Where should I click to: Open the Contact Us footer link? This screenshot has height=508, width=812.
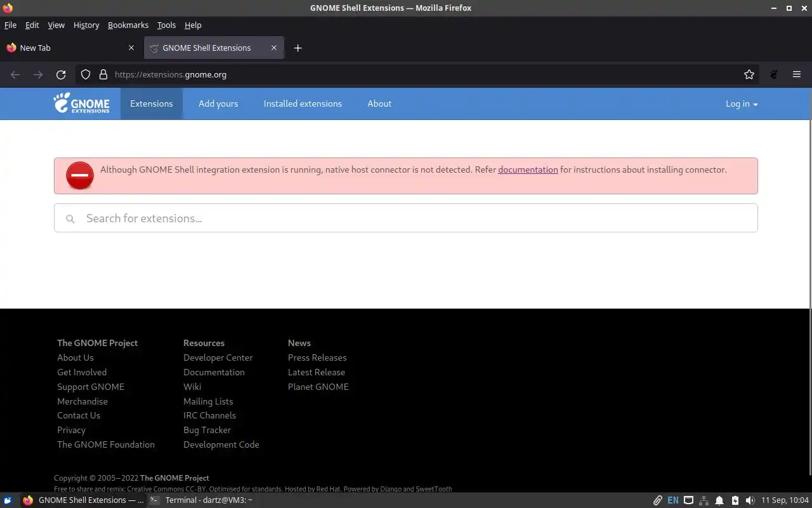pos(79,415)
